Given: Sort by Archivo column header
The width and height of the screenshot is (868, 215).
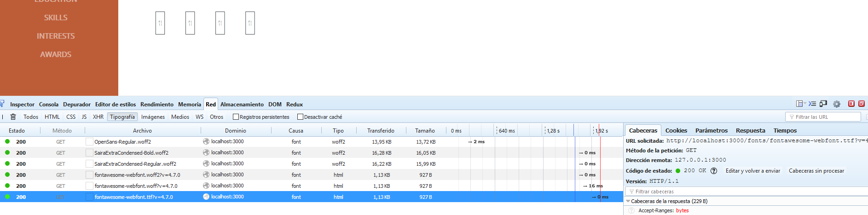Looking at the screenshot, I should 142,131.
